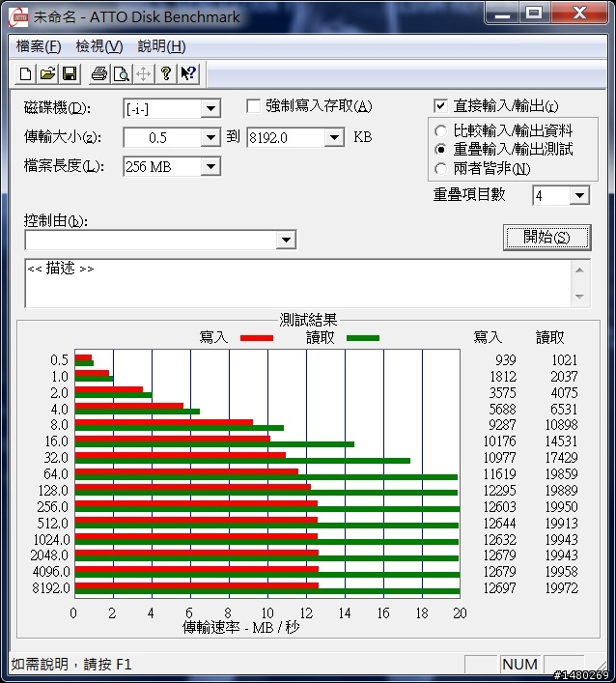Toggle the 強制寫入存取 checkbox
This screenshot has height=683, width=616.
coord(253,106)
